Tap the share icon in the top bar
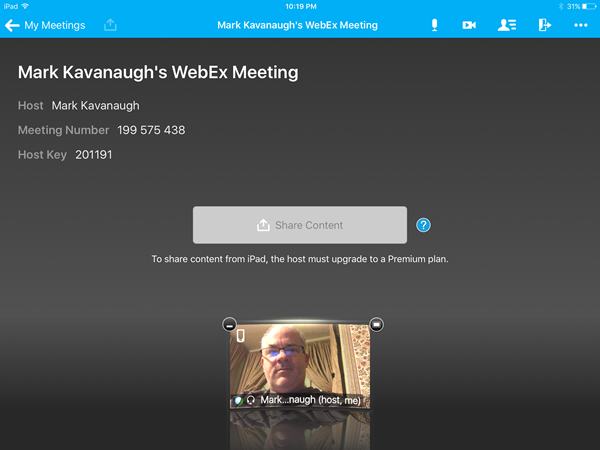The image size is (600, 450). (110, 25)
